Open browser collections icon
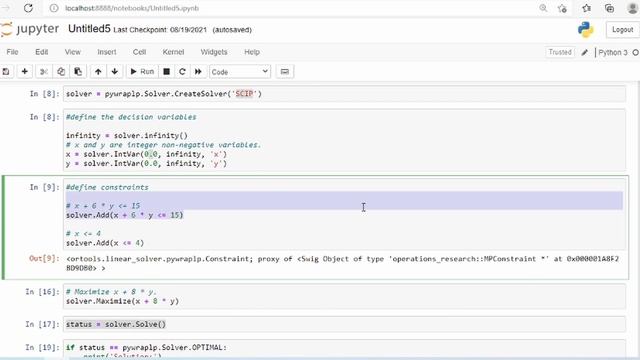The image size is (640, 360). point(609,8)
